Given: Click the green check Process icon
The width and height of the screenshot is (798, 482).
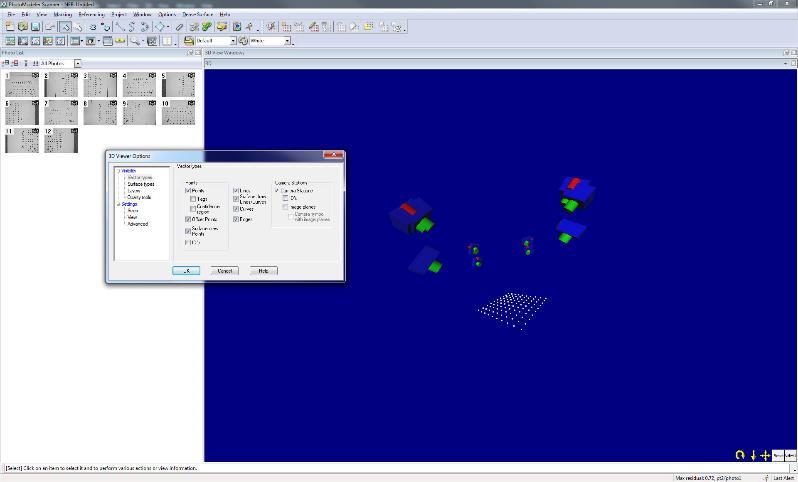Looking at the screenshot, I should coord(207,26).
